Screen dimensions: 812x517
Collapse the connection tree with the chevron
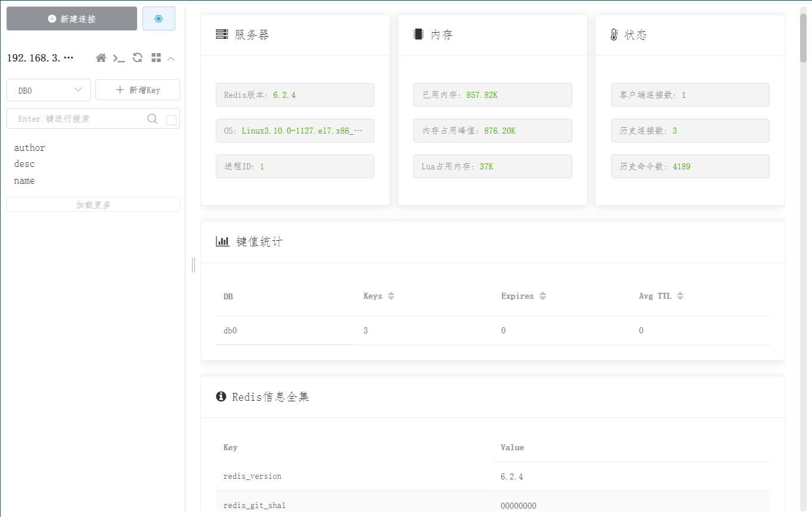171,58
